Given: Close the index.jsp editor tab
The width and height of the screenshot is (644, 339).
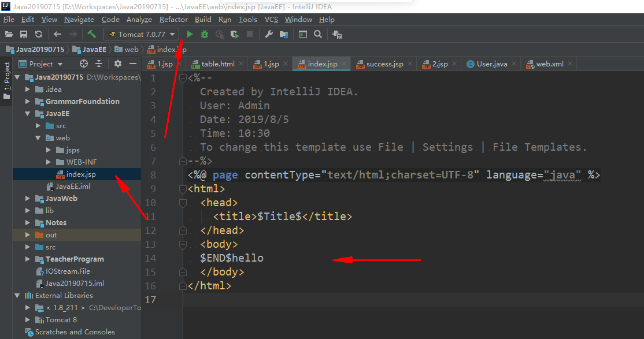Looking at the screenshot, I should coord(344,64).
